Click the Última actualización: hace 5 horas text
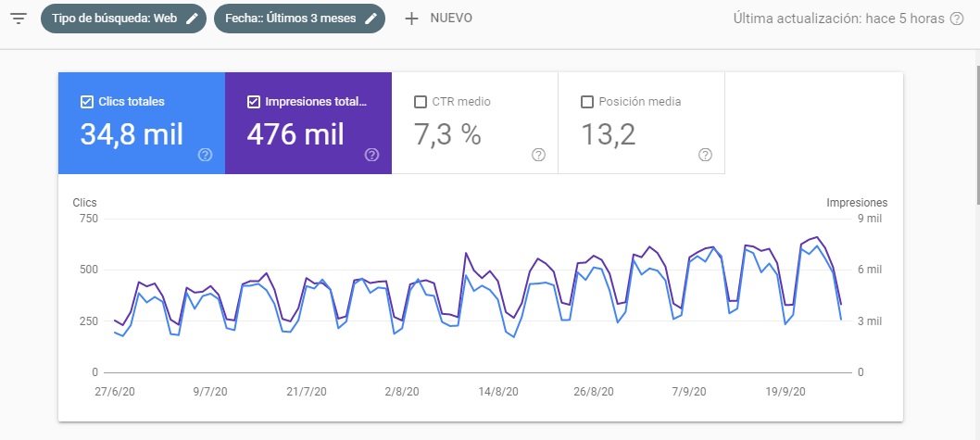The image size is (980, 440). (839, 19)
